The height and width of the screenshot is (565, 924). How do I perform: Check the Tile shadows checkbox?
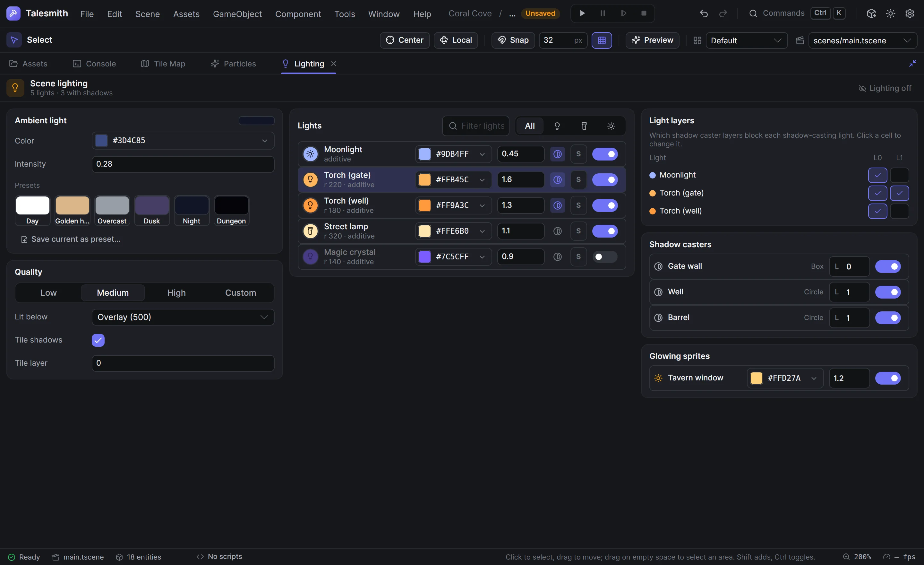pos(98,340)
